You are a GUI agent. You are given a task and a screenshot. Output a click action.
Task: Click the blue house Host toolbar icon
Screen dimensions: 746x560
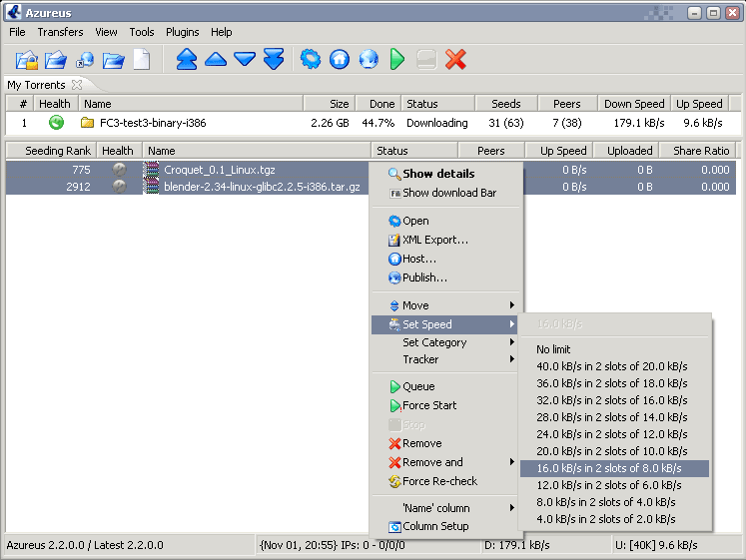pos(340,60)
